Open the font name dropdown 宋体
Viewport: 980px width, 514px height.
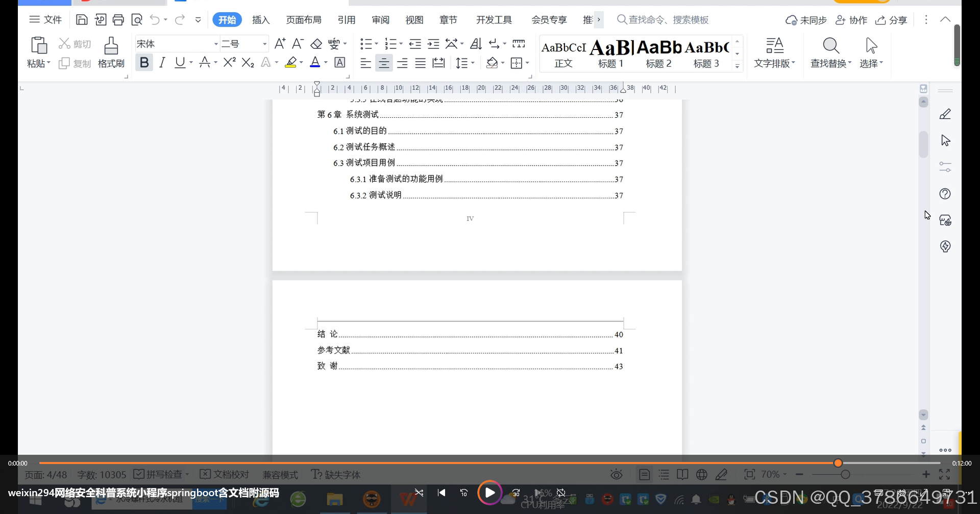click(x=216, y=44)
